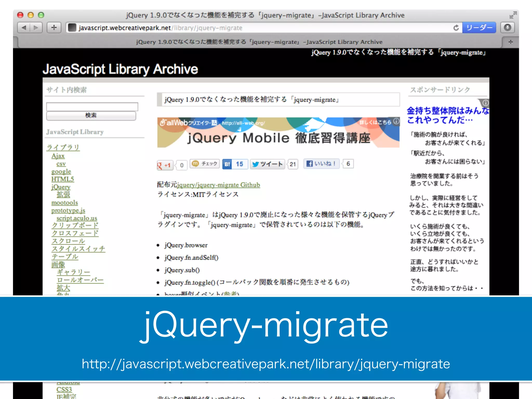The image size is (532, 399).
Task: Open the Ajax sidebar link
Action: (x=58, y=156)
